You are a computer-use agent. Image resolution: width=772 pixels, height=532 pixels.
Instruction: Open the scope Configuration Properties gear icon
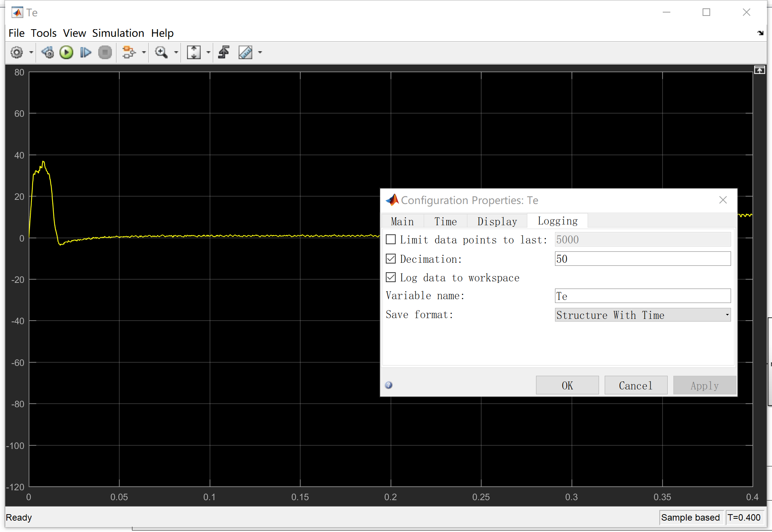tap(17, 52)
